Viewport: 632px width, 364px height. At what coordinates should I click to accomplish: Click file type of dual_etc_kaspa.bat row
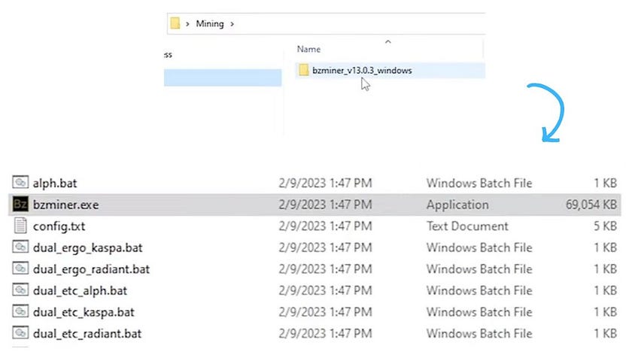pyautogui.click(x=479, y=312)
